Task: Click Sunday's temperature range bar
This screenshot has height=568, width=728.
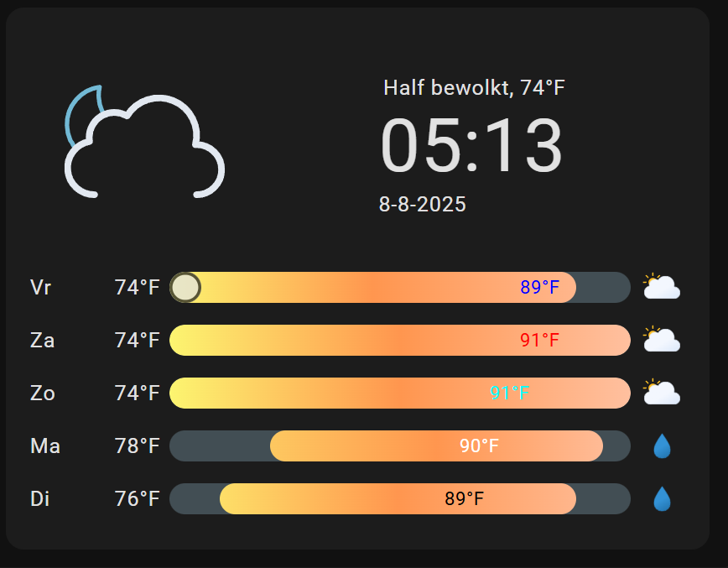Action: click(x=399, y=393)
